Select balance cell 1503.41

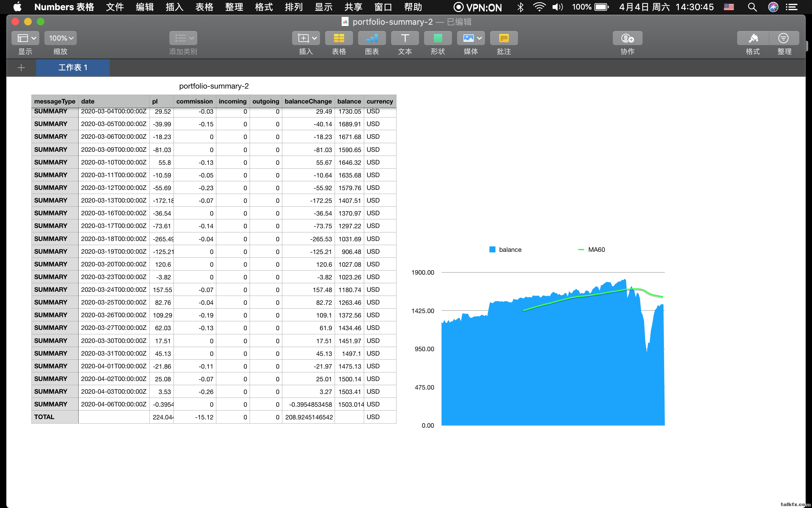(349, 392)
